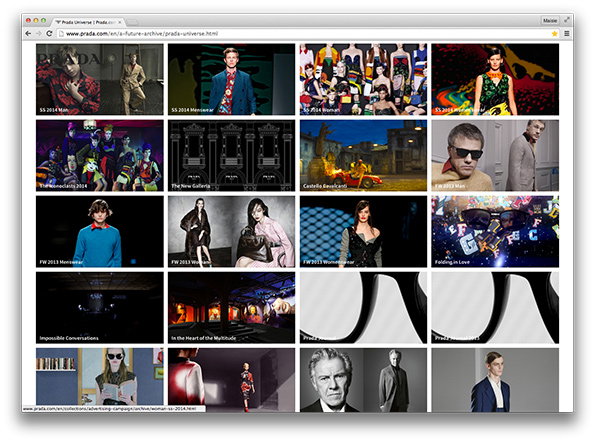
Task: Open the SS 2014 Menswear thumbnail
Action: click(231, 79)
